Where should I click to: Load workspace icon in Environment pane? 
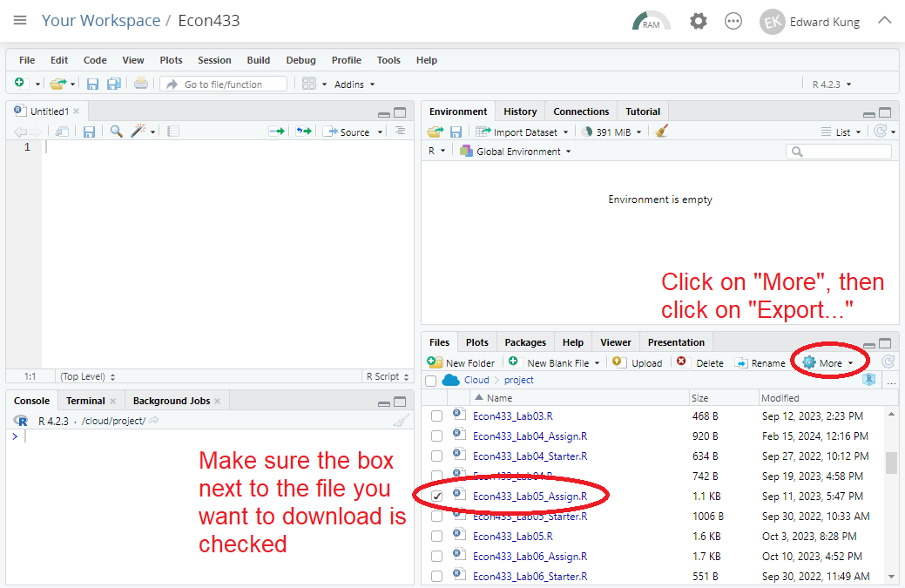[x=436, y=132]
